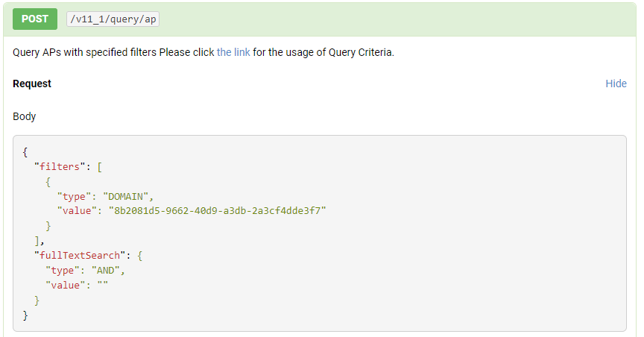Hide the Request section
The image size is (644, 337).
click(616, 84)
